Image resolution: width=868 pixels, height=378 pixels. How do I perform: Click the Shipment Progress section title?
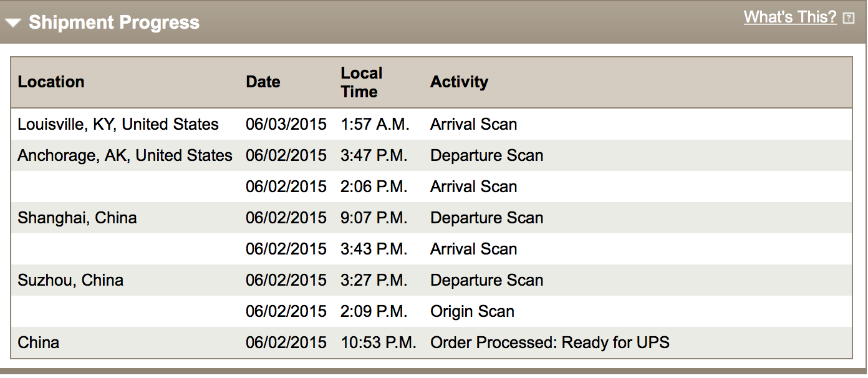(x=114, y=23)
